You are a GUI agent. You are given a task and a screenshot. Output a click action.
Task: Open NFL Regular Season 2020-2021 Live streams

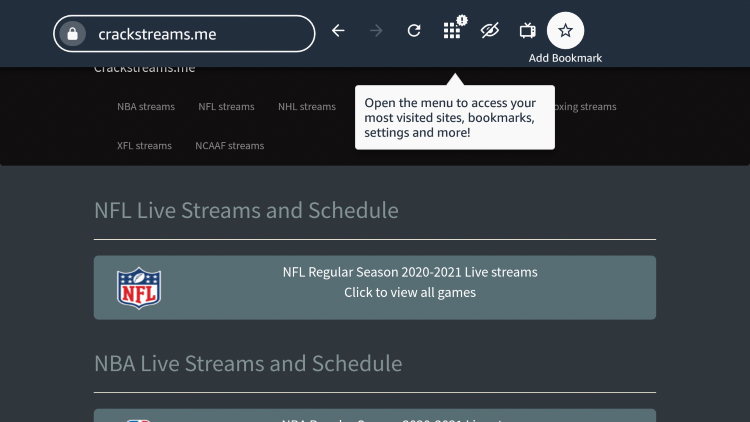pos(410,272)
